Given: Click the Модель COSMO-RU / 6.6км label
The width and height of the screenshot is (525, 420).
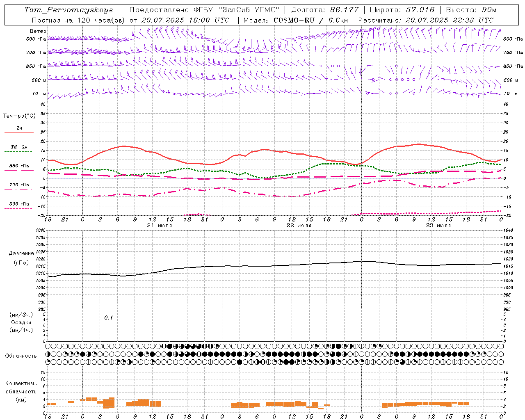Looking at the screenshot, I should coord(296,20).
